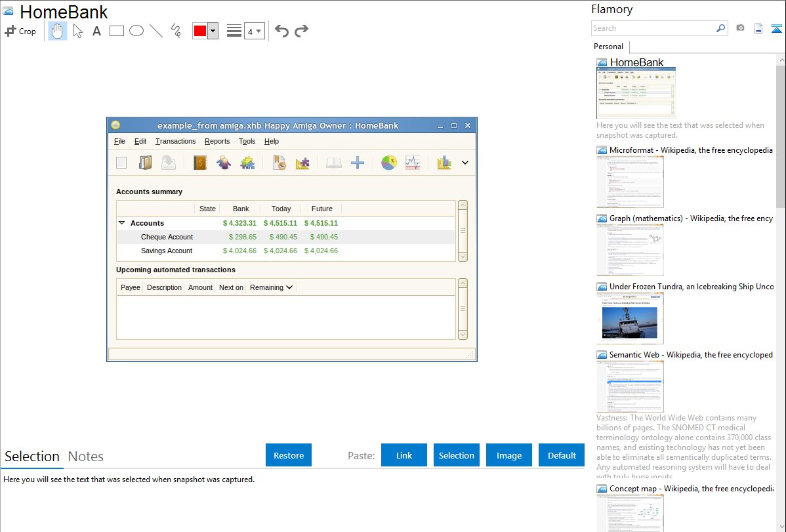This screenshot has width=786, height=532.
Task: Redo the last undone annotation
Action: pyautogui.click(x=301, y=31)
